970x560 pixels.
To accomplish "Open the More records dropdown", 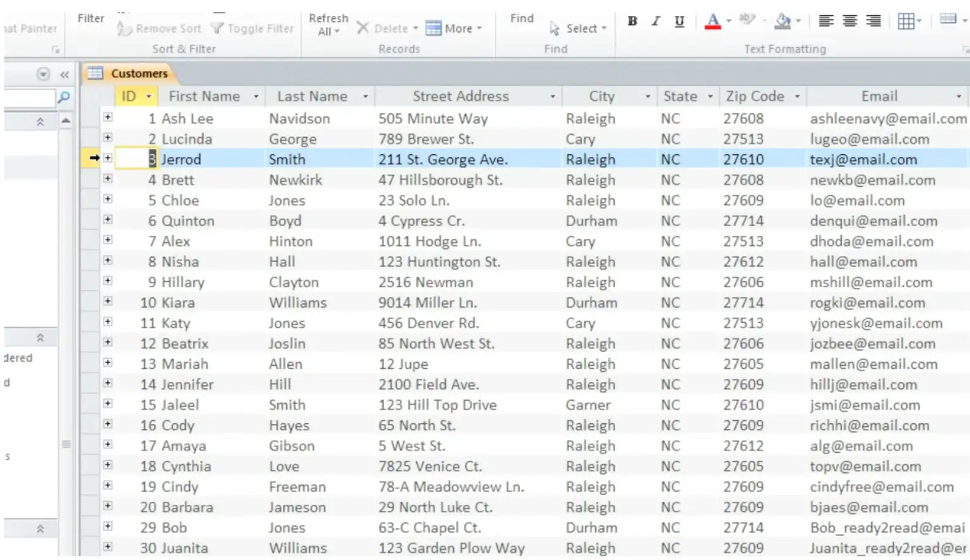I will [x=454, y=29].
